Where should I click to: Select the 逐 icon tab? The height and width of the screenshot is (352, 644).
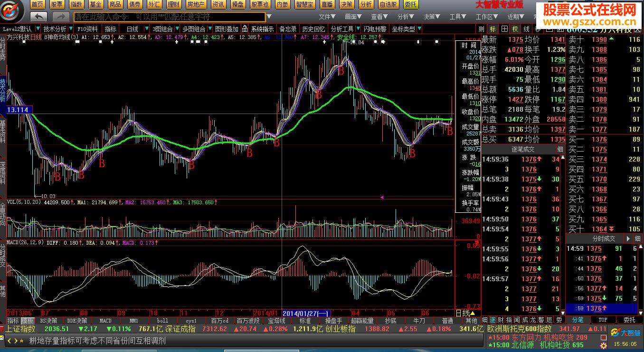tap(492, 320)
